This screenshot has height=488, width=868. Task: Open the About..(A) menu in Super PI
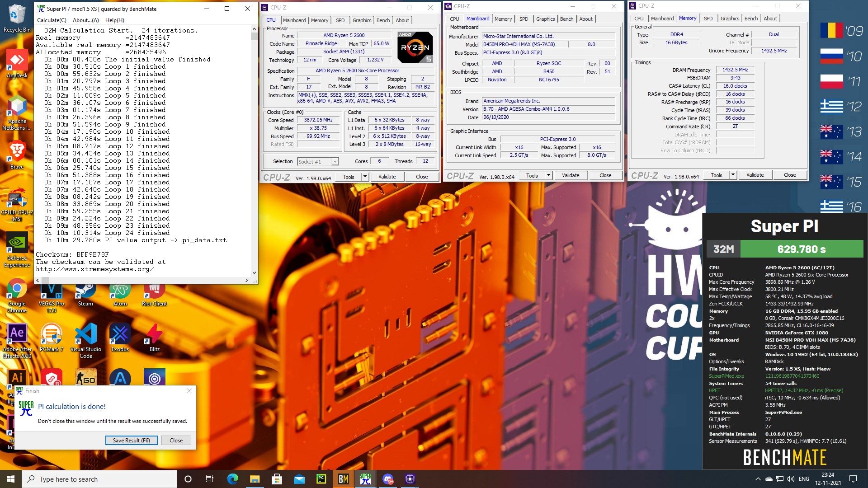[x=86, y=20]
